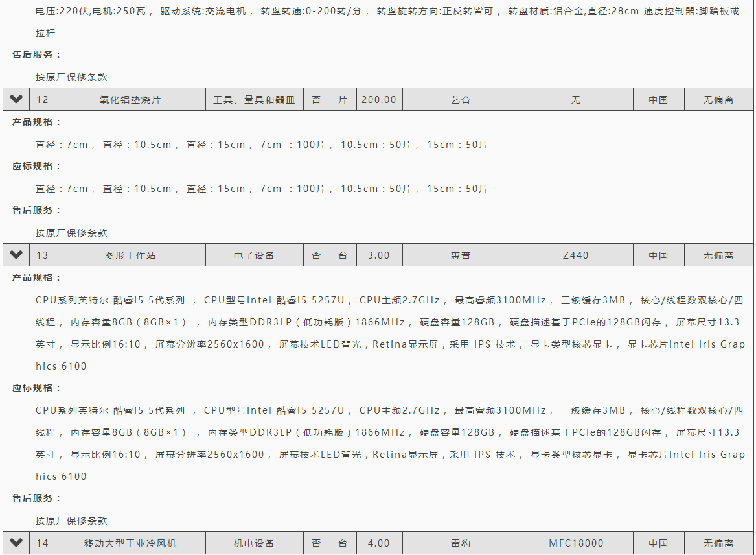Image resolution: width=756 pixels, height=555 pixels.
Task: Click the 图形工作站 product name
Action: pos(130,255)
